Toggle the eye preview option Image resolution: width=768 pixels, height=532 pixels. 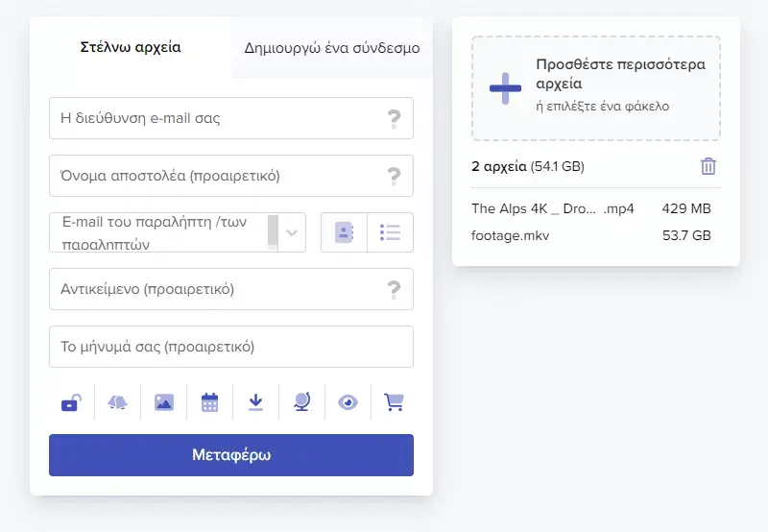point(348,402)
